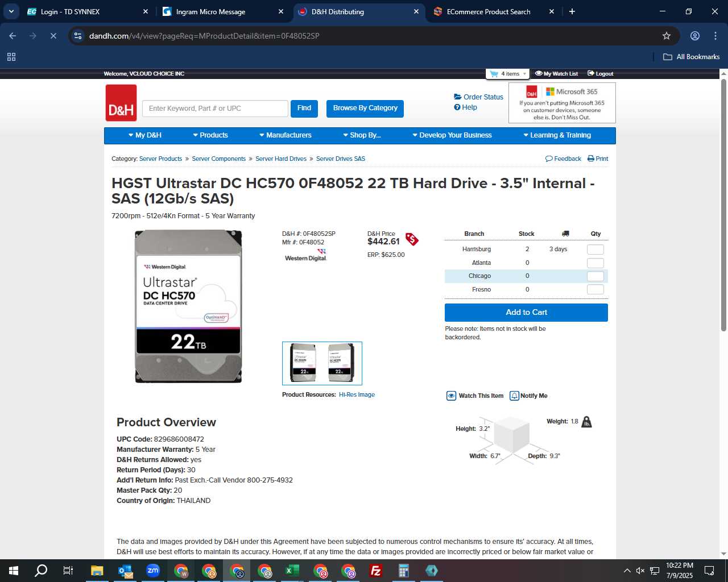728x582 pixels.
Task: Select the first drive thumbnail image
Action: point(304,363)
